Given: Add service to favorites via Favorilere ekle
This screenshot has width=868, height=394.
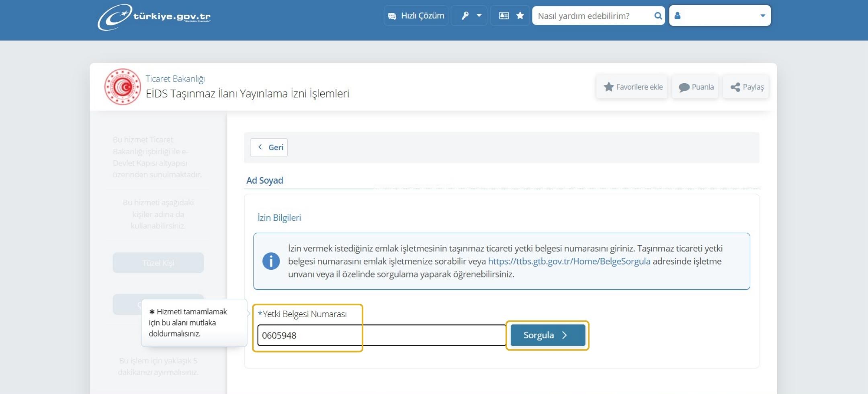Looking at the screenshot, I should click(x=632, y=86).
